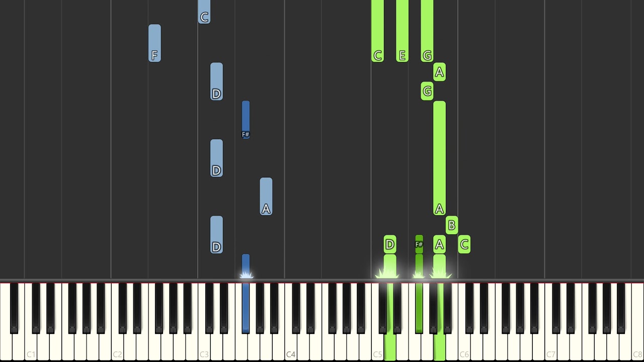Click the blue A note block
The image size is (644, 362).
(266, 197)
